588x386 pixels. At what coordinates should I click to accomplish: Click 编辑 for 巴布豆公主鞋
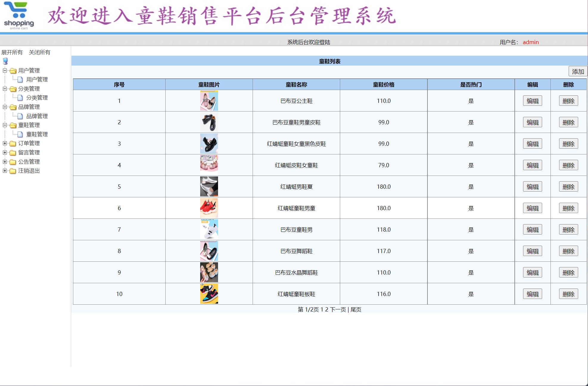click(532, 101)
